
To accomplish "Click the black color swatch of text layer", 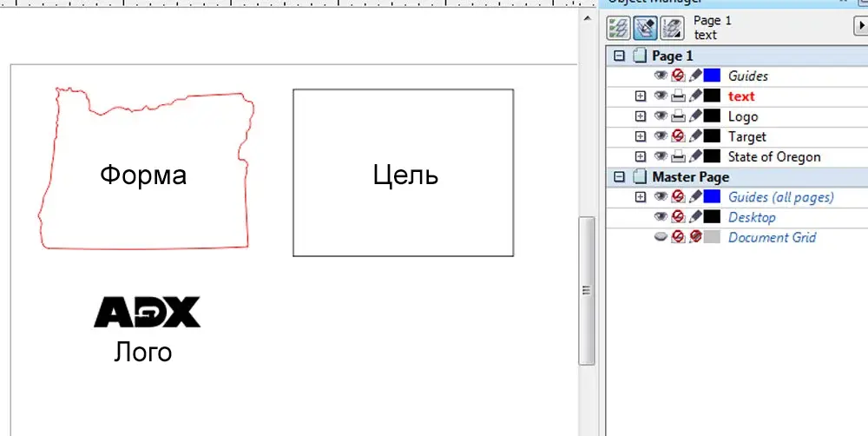I will coord(712,96).
